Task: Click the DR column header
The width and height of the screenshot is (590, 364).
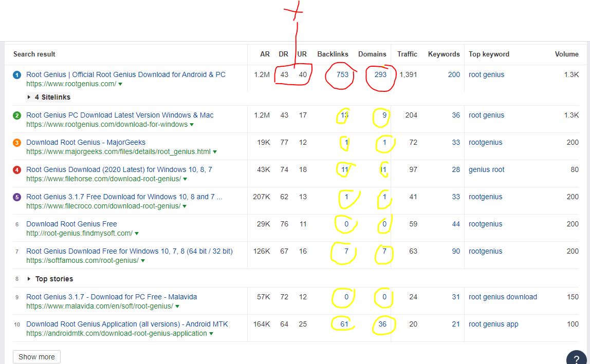Action: pyautogui.click(x=283, y=54)
